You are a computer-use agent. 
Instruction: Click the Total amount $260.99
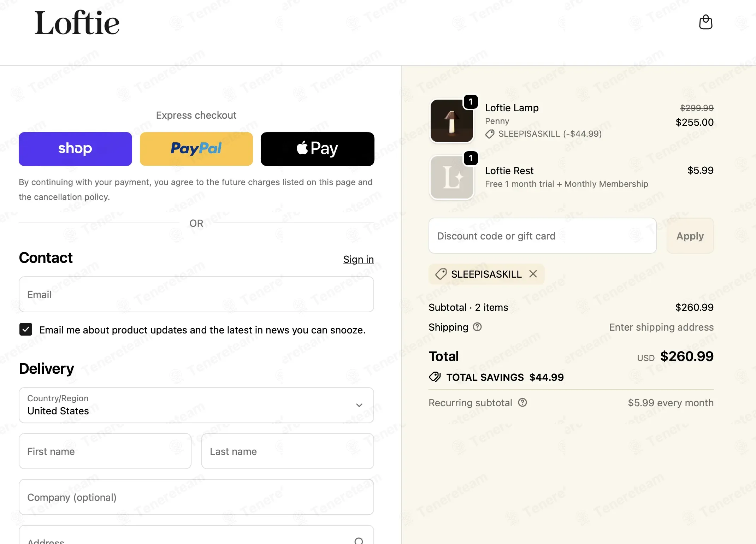[x=687, y=356]
